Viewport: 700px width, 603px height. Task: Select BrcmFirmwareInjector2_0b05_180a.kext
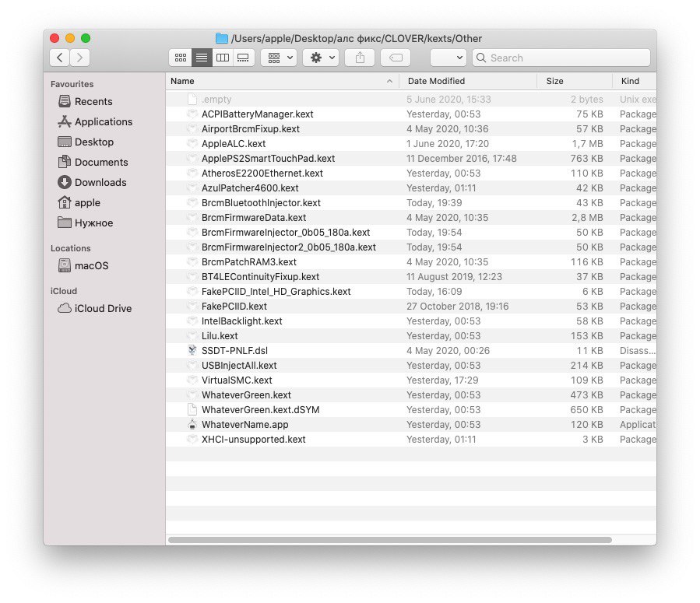(x=410, y=247)
